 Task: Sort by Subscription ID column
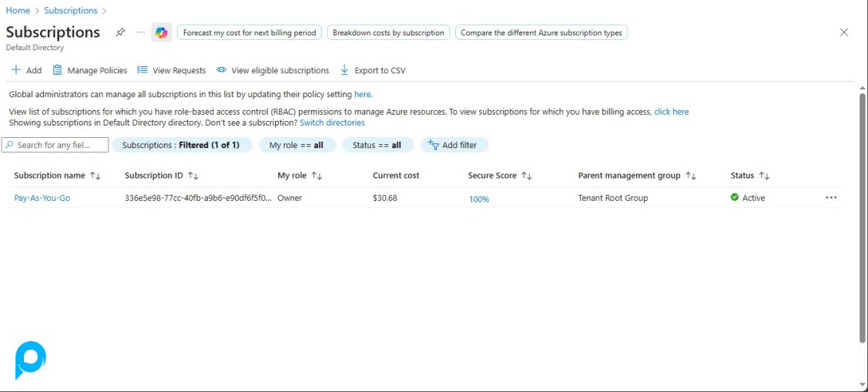162,176
